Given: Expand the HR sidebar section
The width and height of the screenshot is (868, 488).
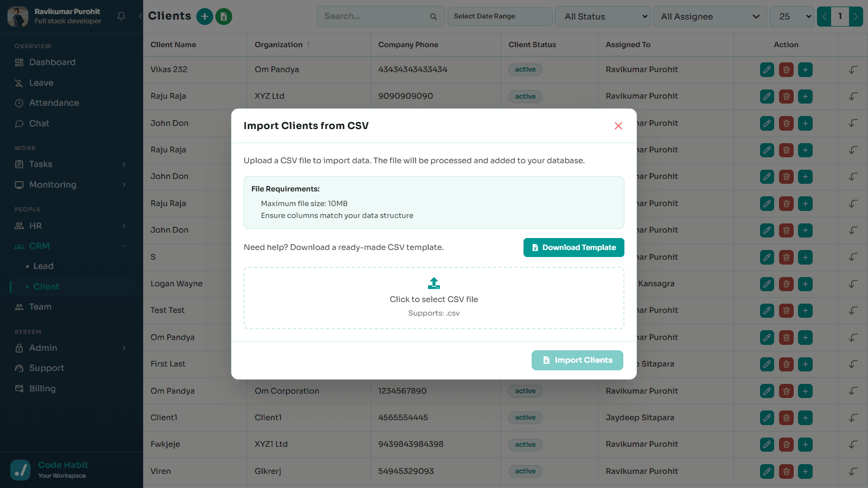Looking at the screenshot, I should coord(72,226).
